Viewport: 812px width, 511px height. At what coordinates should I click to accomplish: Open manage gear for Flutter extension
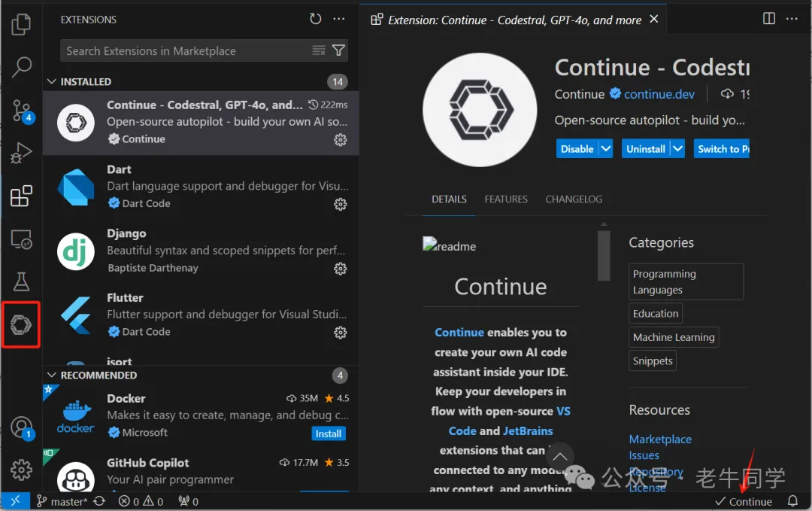click(x=341, y=332)
